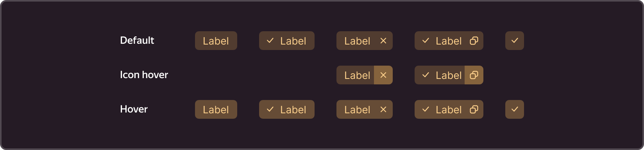Click the plain Label chip in Default row
Image resolution: width=644 pixels, height=150 pixels.
(x=216, y=41)
